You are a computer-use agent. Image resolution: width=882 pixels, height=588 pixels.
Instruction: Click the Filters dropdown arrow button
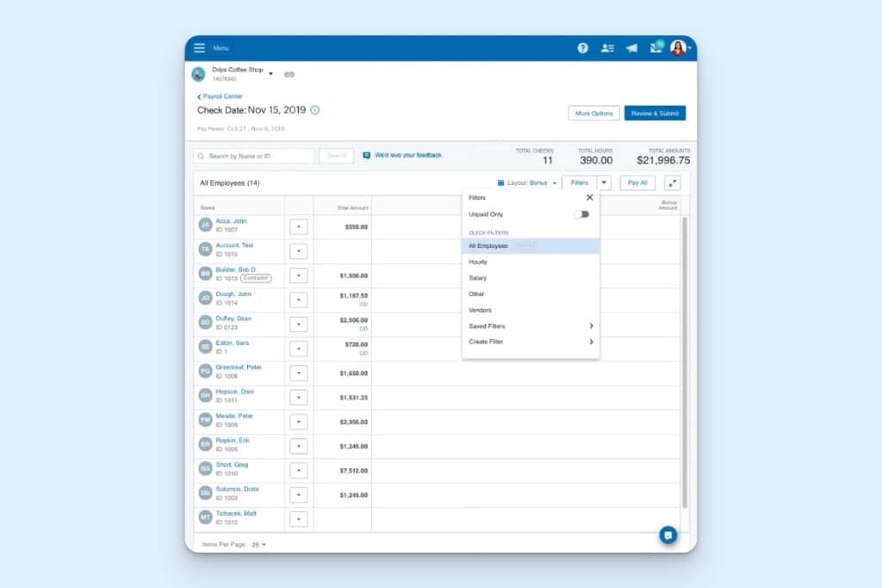pos(604,183)
